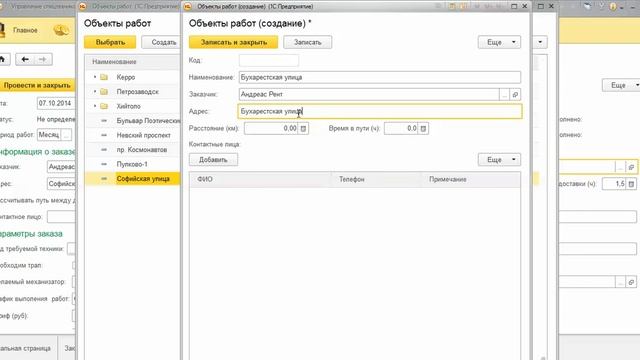The width and height of the screenshot is (640, 360).
Task: Click the item marker icon beside 'Пулково-1'
Action: 104,164
